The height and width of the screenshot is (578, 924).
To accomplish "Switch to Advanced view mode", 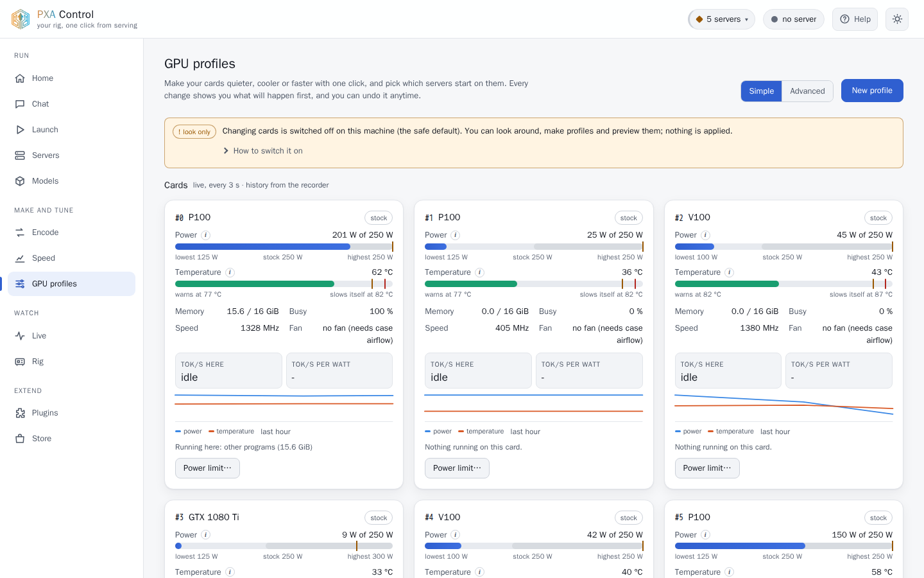I will coord(807,91).
